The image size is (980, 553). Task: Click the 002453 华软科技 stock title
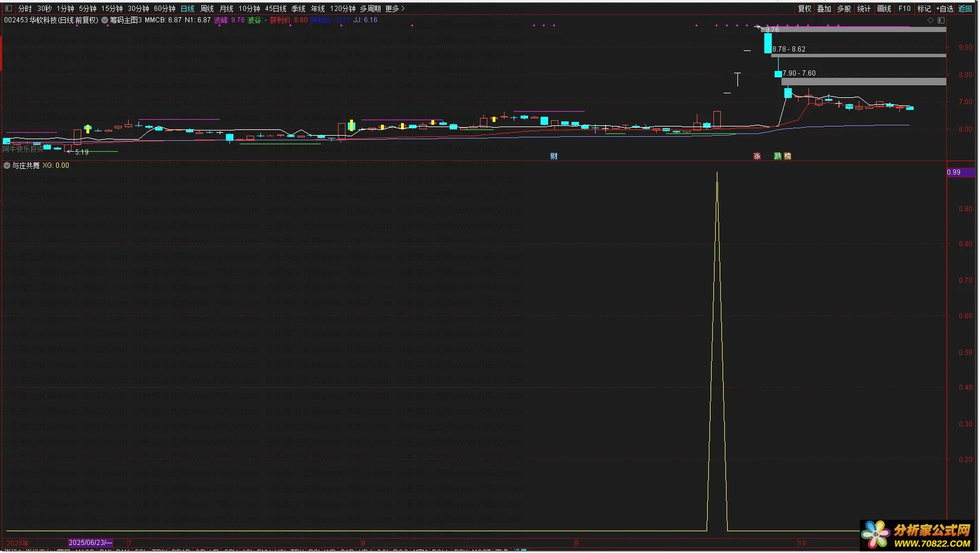tap(51, 20)
